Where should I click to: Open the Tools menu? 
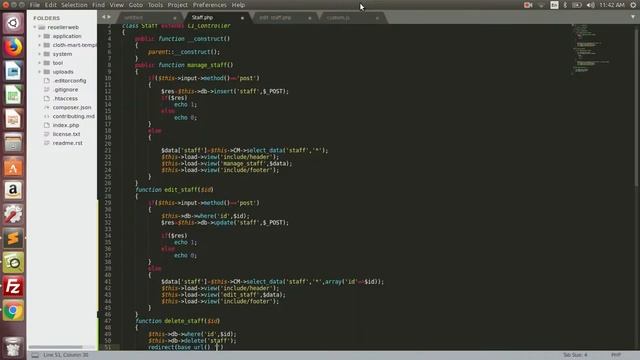[x=155, y=5]
